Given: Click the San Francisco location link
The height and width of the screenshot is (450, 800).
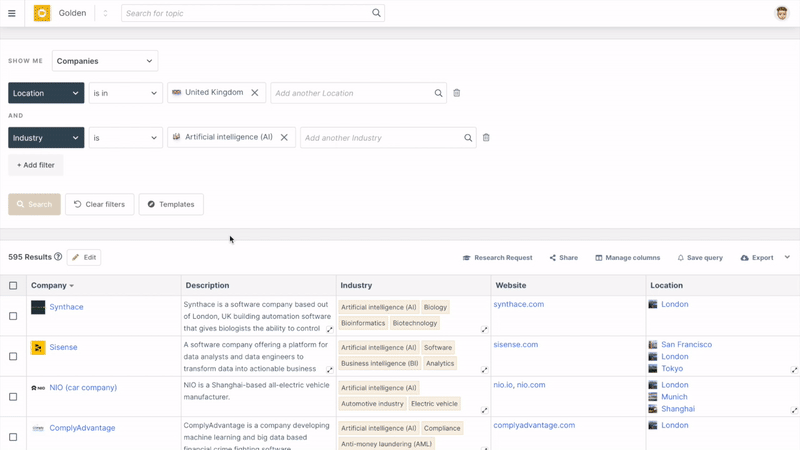Looking at the screenshot, I should [x=686, y=344].
